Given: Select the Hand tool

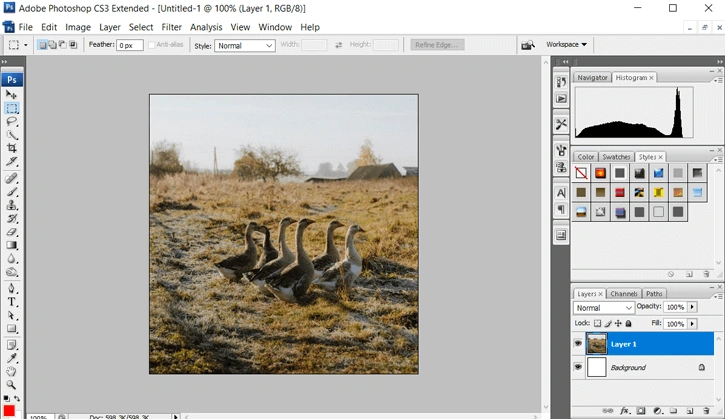Looking at the screenshot, I should 12,371.
